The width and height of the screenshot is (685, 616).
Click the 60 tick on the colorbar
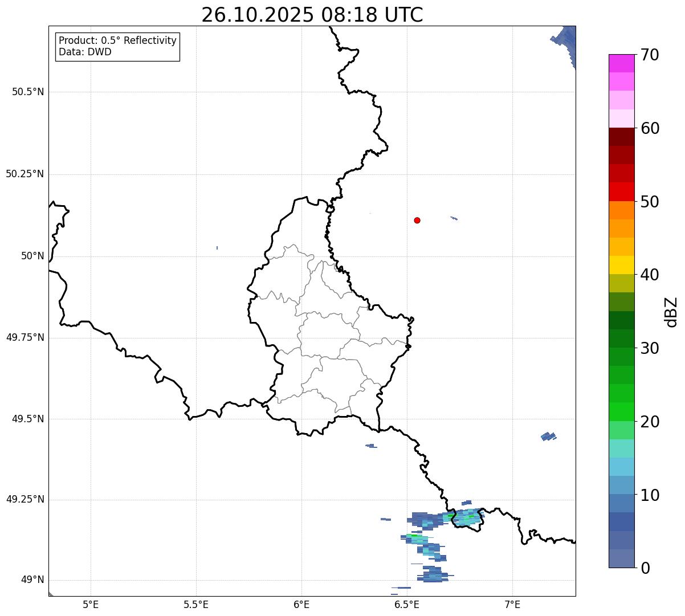[650, 128]
